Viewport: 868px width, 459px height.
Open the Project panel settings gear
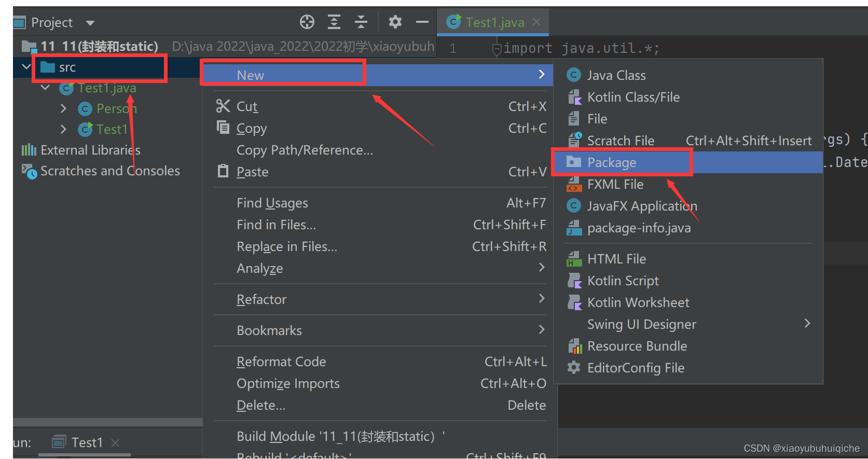[x=395, y=22]
